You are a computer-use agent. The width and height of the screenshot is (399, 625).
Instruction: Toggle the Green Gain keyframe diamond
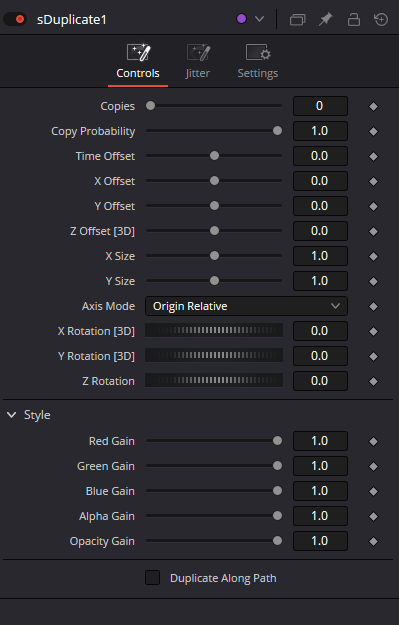point(373,467)
